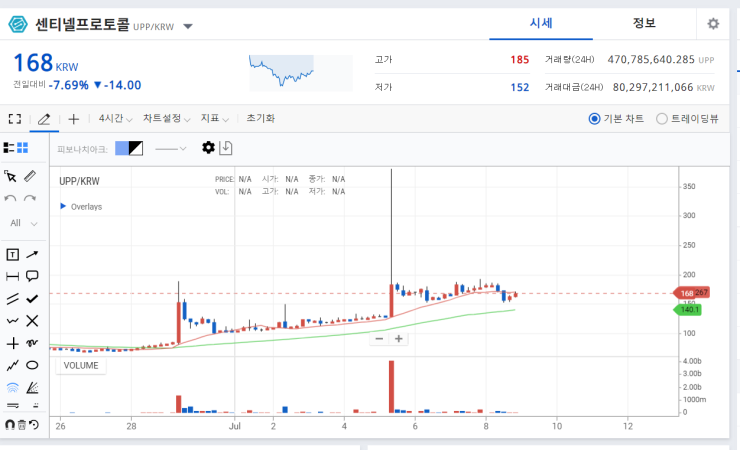Click the -7.69% change value
Image resolution: width=740 pixels, height=450 pixels.
(68, 85)
